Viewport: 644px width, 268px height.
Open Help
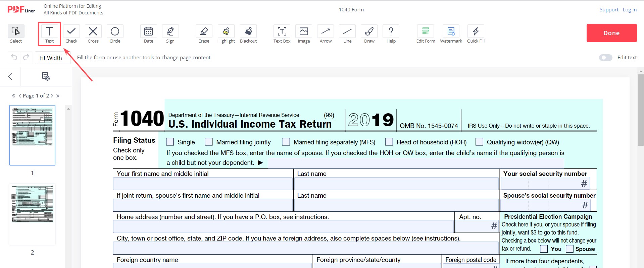[x=391, y=34]
